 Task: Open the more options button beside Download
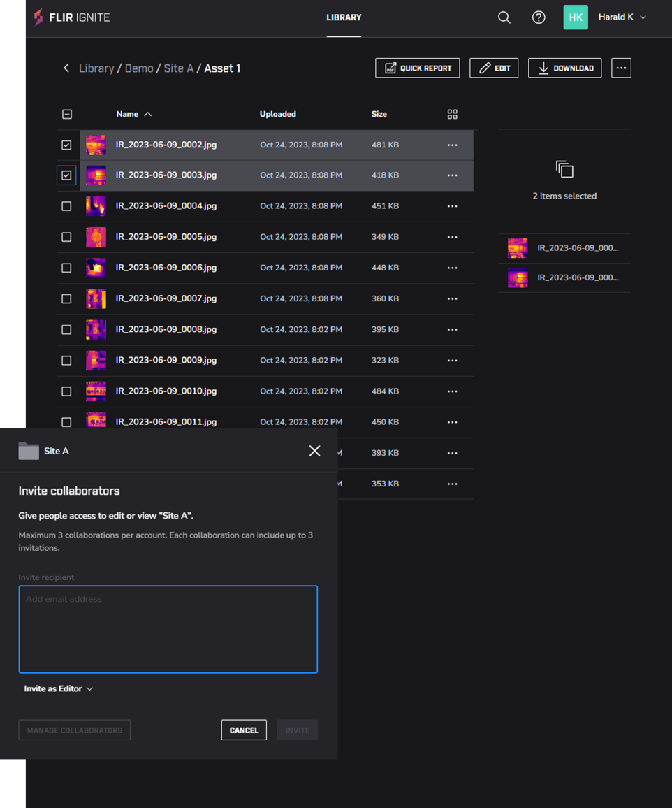click(x=621, y=68)
